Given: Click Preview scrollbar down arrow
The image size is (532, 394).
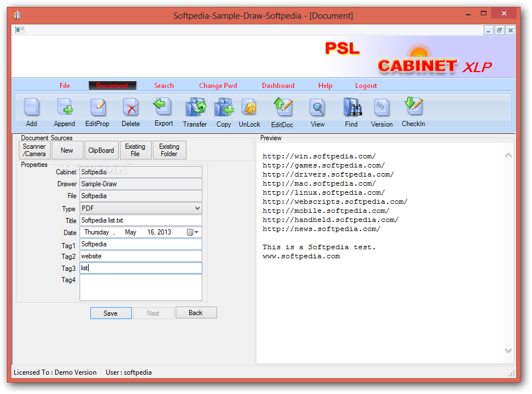Looking at the screenshot, I should [508, 351].
